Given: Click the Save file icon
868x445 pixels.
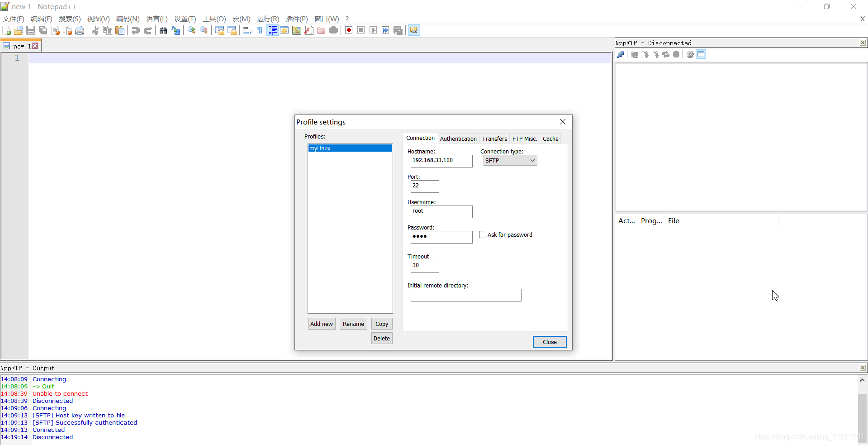Looking at the screenshot, I should click(x=31, y=30).
